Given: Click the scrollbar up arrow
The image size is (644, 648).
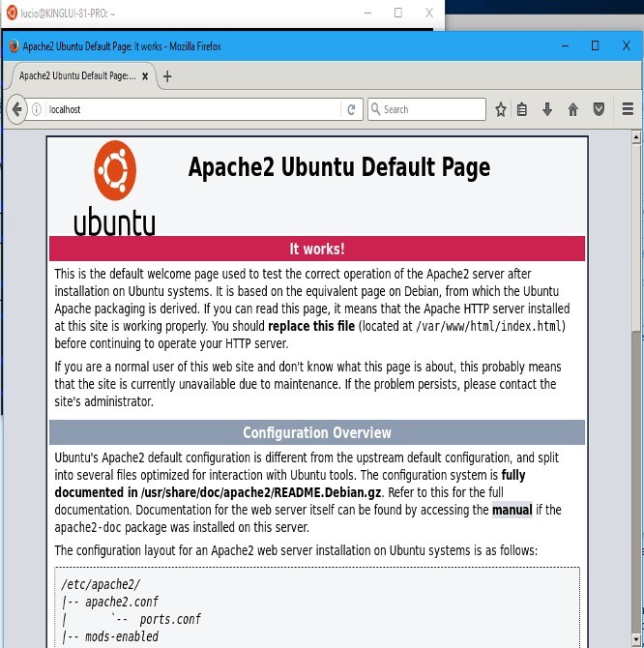Looking at the screenshot, I should (x=635, y=142).
